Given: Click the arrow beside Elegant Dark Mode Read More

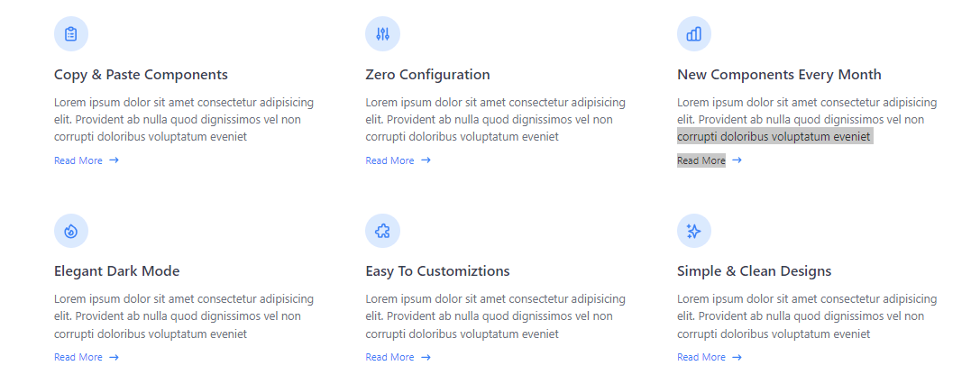Looking at the screenshot, I should click(114, 357).
